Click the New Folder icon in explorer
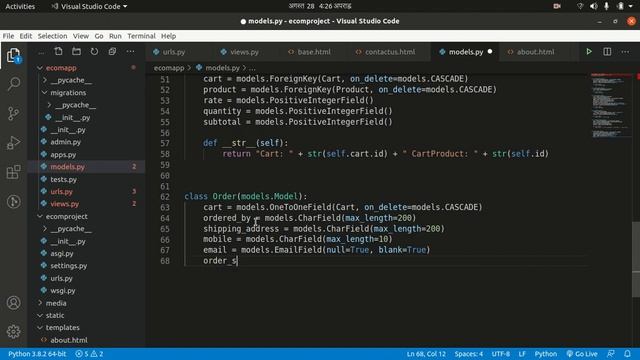 tap(76, 51)
